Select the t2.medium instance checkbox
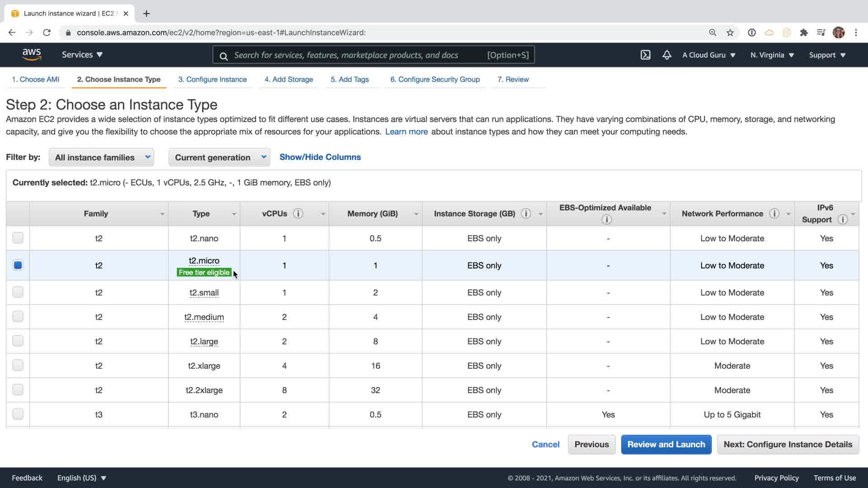The width and height of the screenshot is (868, 488). pyautogui.click(x=18, y=316)
